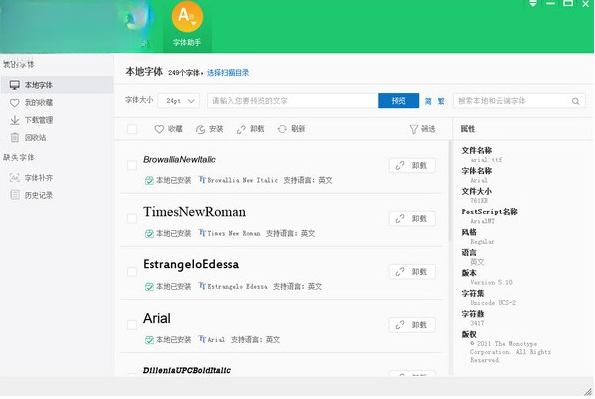Click the preview text input field
The height and width of the screenshot is (399, 595).
pos(293,101)
